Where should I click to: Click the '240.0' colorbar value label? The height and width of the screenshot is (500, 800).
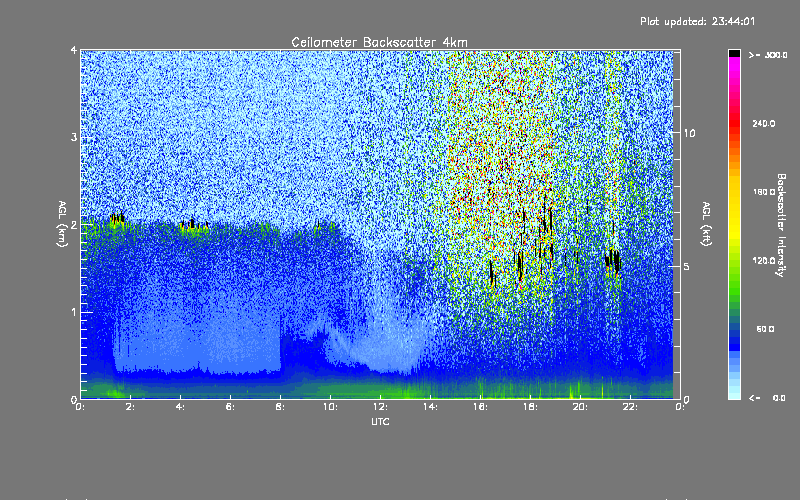(x=764, y=123)
